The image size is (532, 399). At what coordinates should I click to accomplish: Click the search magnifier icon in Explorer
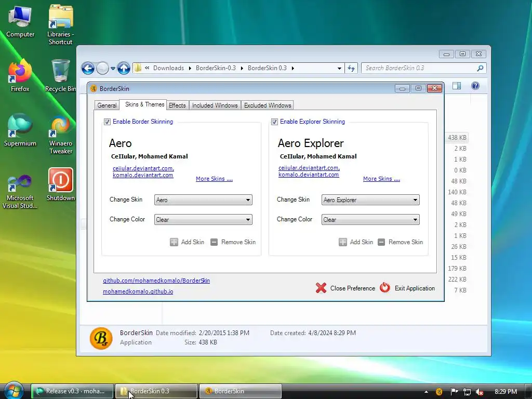(x=480, y=68)
